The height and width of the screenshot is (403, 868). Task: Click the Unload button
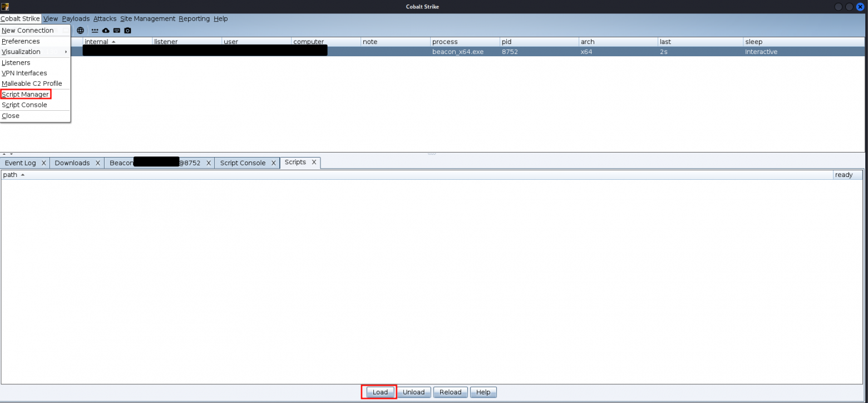pyautogui.click(x=413, y=392)
